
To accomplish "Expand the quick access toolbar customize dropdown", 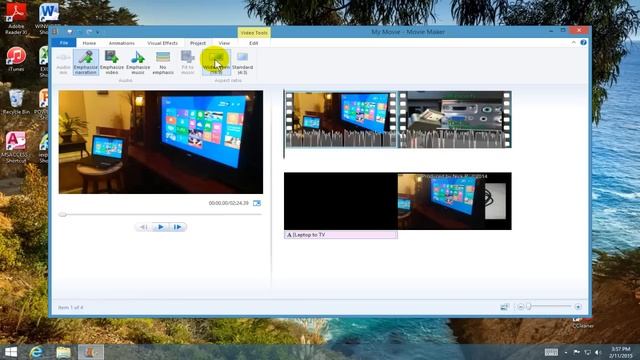I will coord(98,32).
